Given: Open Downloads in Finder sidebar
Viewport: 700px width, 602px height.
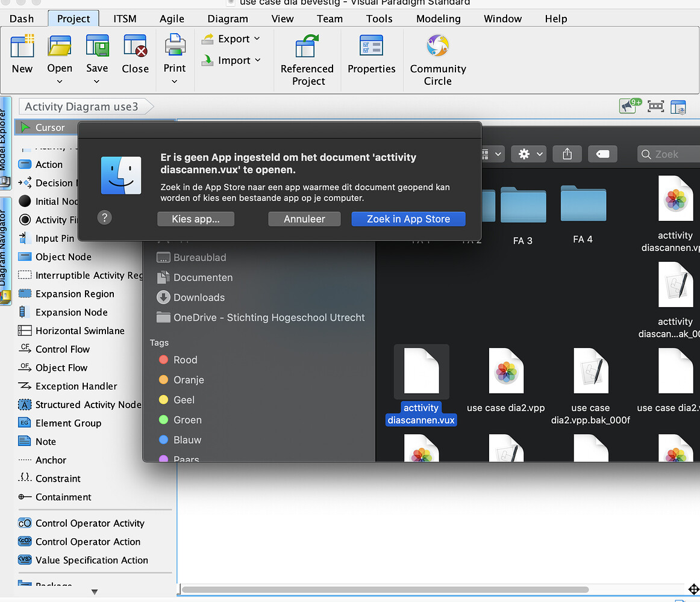Looking at the screenshot, I should (190, 297).
